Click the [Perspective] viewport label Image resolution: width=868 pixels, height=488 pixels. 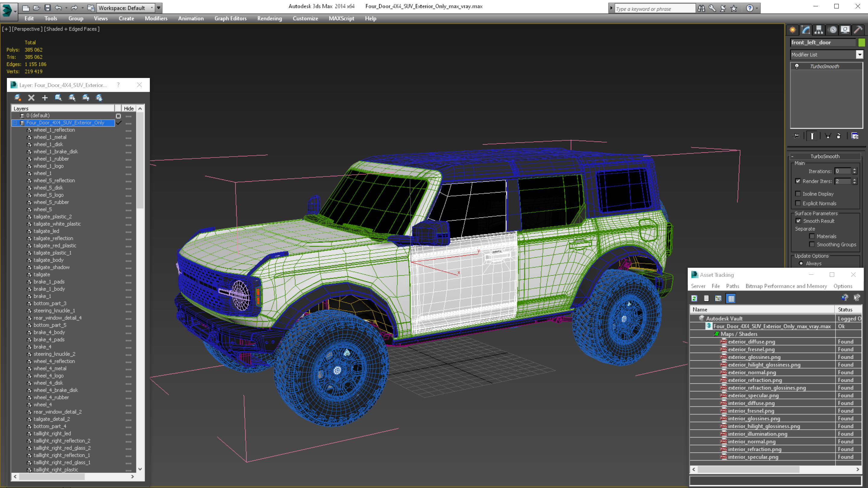click(27, 29)
